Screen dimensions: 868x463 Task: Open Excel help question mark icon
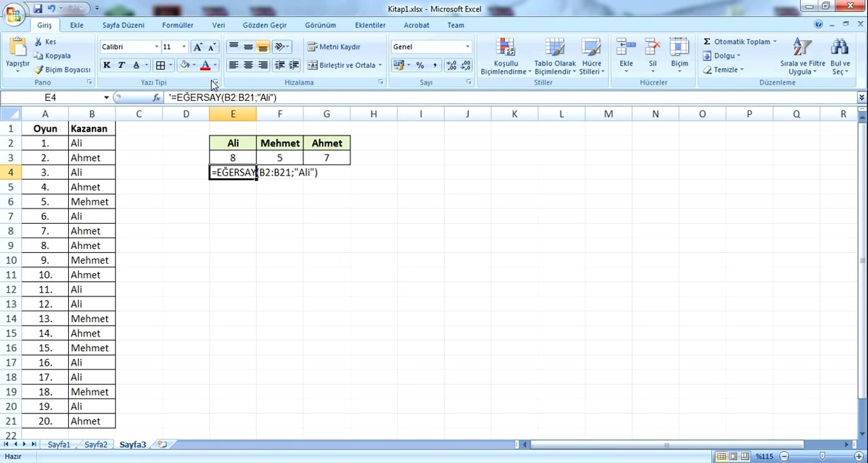[818, 24]
